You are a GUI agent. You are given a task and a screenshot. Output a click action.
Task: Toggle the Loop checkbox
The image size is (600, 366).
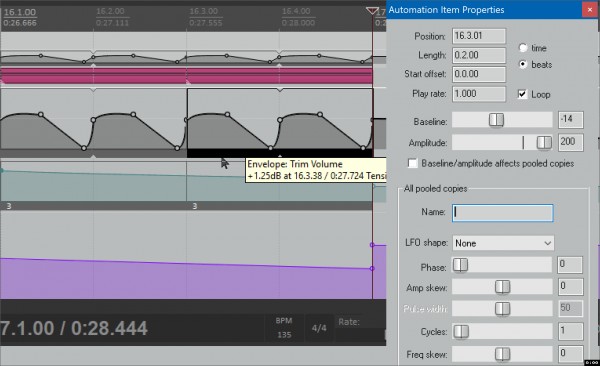(522, 94)
